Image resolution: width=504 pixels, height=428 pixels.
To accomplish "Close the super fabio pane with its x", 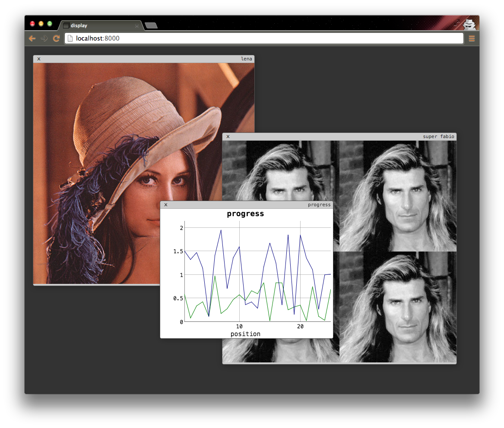I will [x=228, y=136].
